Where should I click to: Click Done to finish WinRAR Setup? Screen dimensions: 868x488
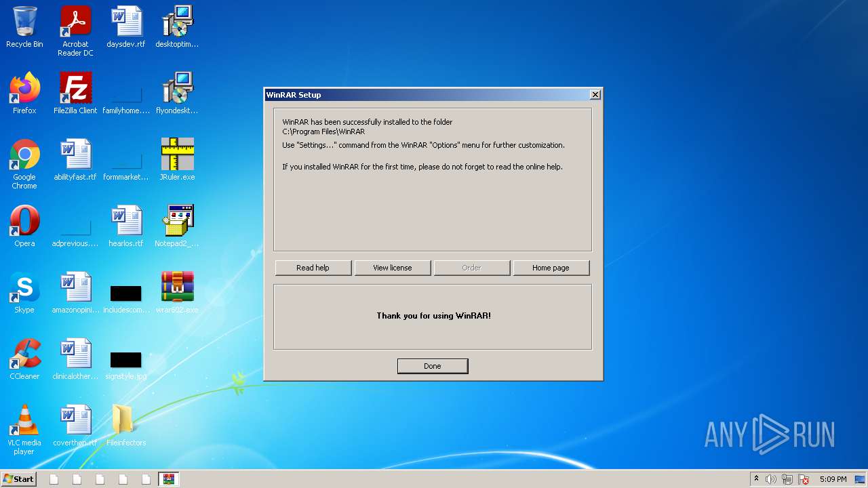pos(433,366)
